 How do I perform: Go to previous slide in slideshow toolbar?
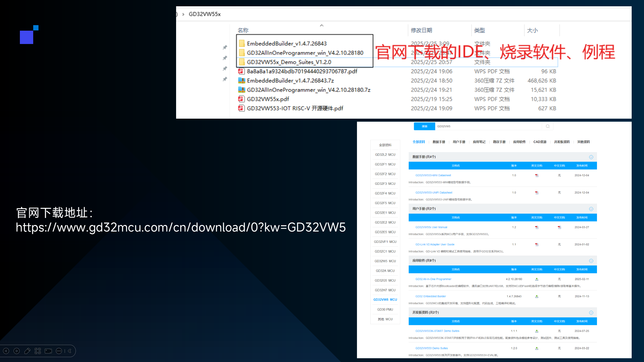6,351
